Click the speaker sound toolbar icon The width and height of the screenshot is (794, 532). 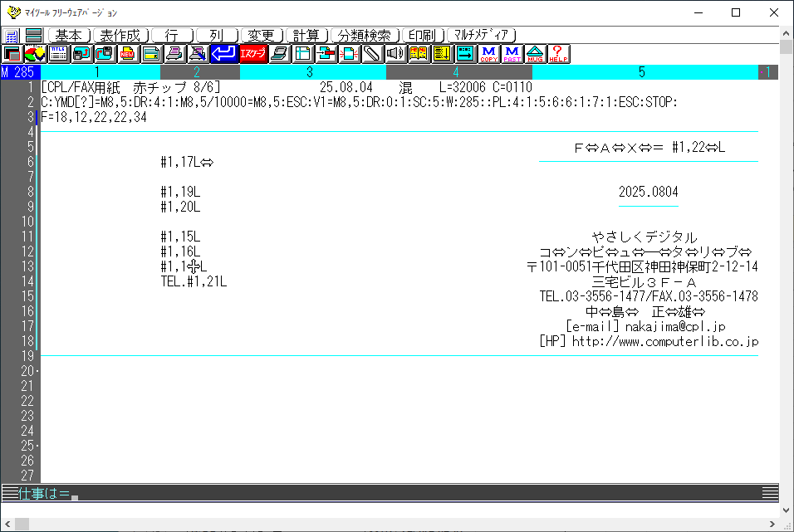tap(395, 54)
